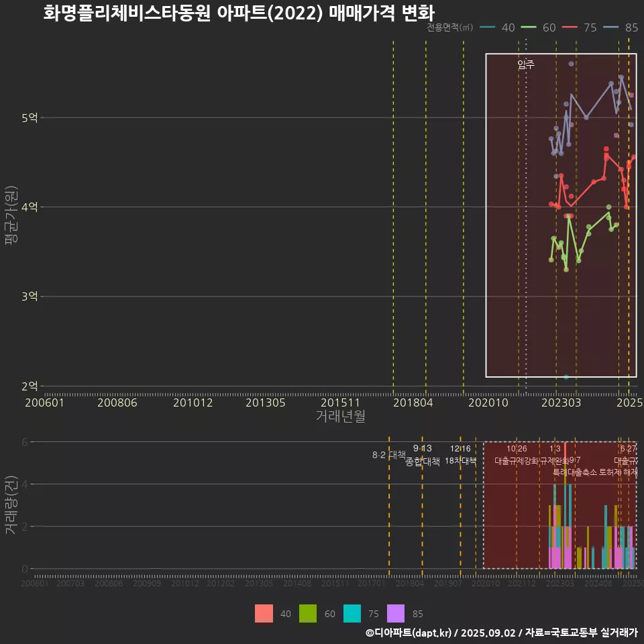Viewport: 644px width, 644px height.
Task: Click the chart title 화명플리체비스타동원 아파트(2022) 매매가격 변화
Action: tap(239, 12)
